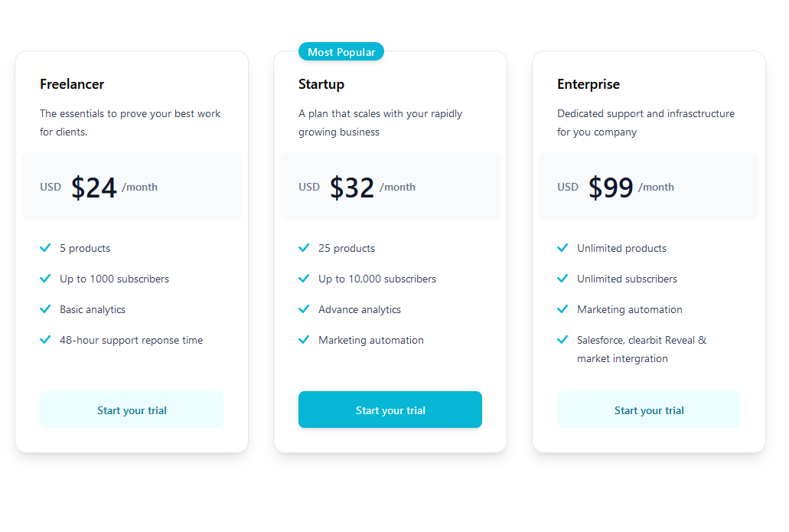The width and height of the screenshot is (789, 532).
Task: Click the checkmark beside Unlimited subscribers
Action: (x=562, y=279)
